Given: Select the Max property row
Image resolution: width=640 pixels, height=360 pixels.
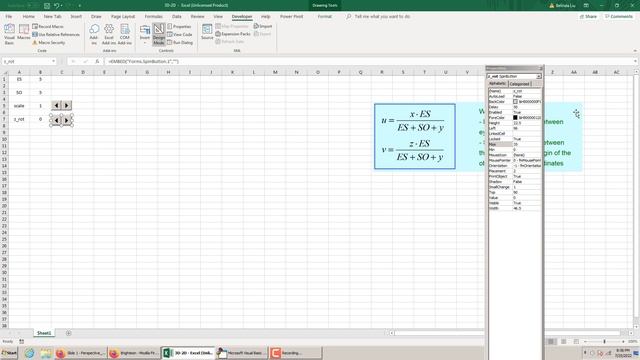Looking at the screenshot, I should [x=515, y=144].
